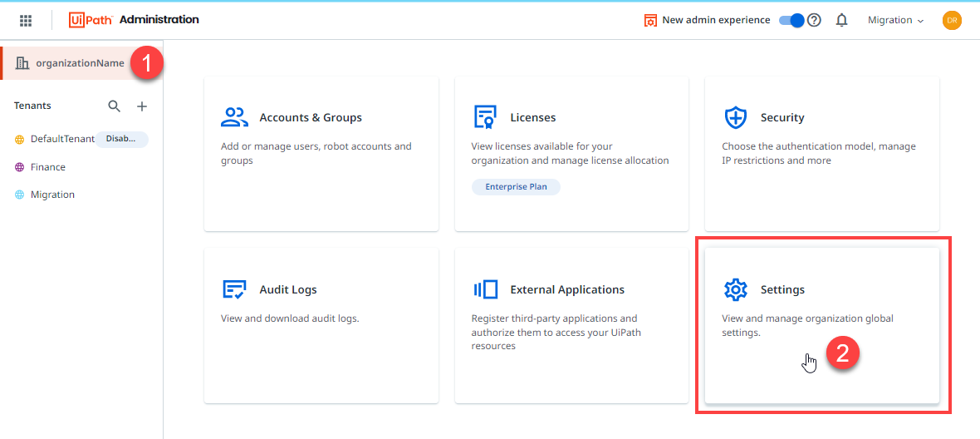Click the 'New admin experience' label
980x439 pixels.
tap(716, 20)
